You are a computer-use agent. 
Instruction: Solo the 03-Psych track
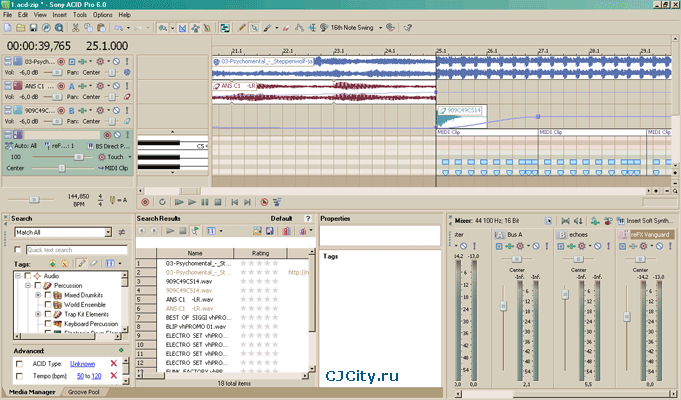(x=127, y=62)
